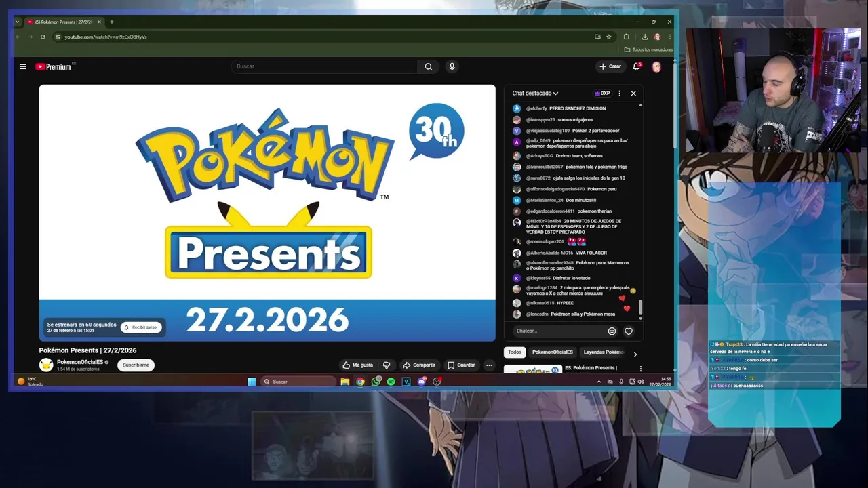The width and height of the screenshot is (868, 488).
Task: Open the Pokémon Presents video player
Action: (x=267, y=213)
